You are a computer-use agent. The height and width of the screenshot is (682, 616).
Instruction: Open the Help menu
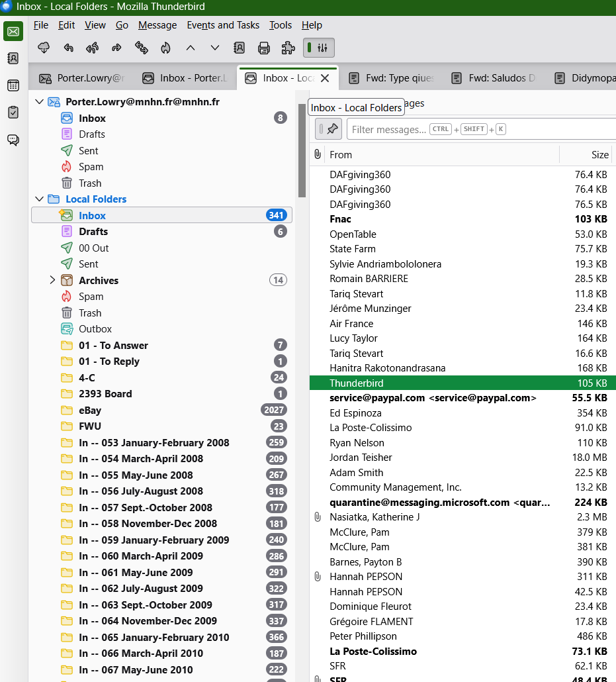tap(312, 25)
